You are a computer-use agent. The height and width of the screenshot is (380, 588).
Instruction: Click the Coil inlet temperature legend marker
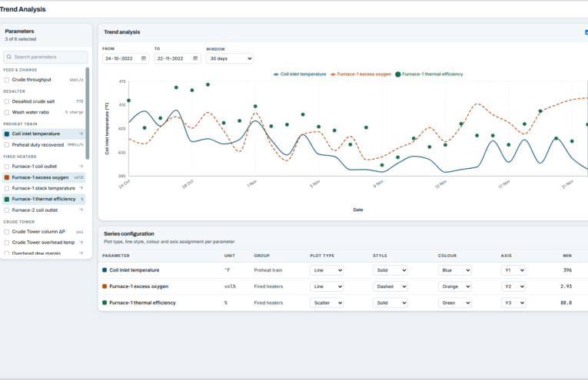click(276, 74)
